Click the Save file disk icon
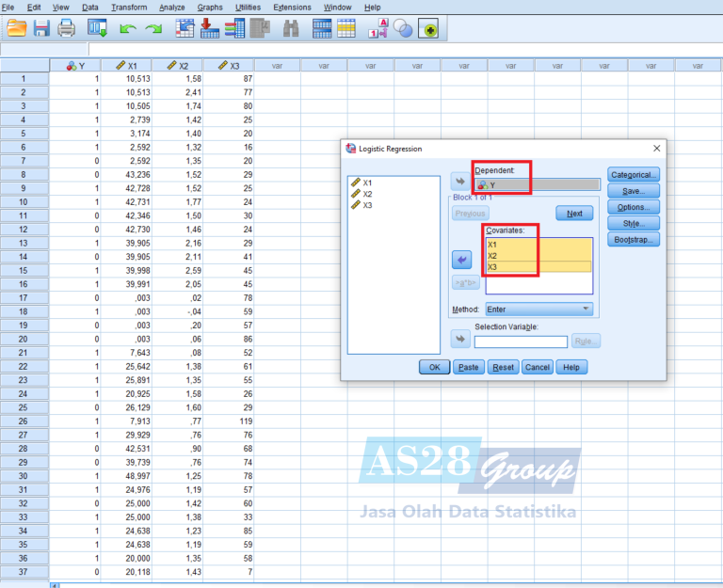Image resolution: width=723 pixels, height=588 pixels. [40, 29]
